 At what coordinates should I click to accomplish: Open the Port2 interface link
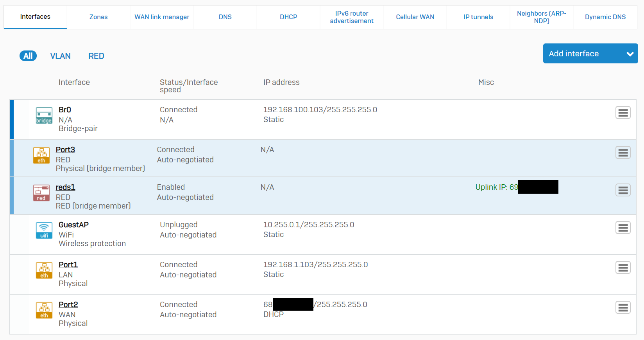click(x=68, y=305)
